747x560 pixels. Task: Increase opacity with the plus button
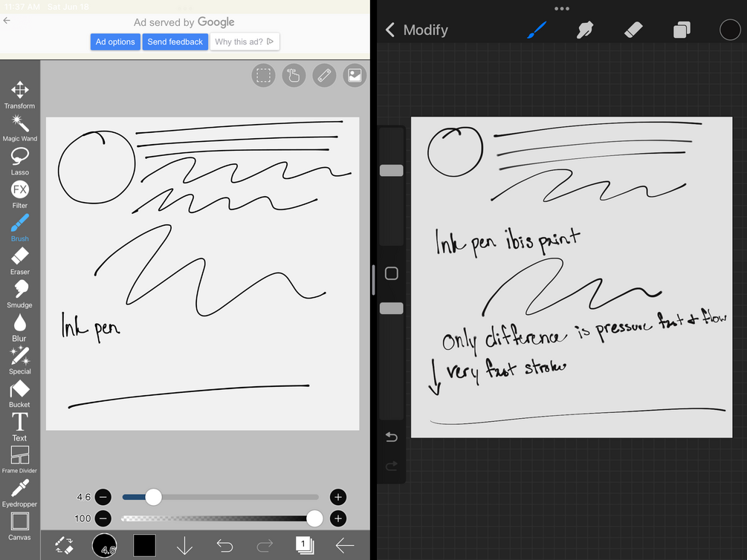pyautogui.click(x=338, y=518)
